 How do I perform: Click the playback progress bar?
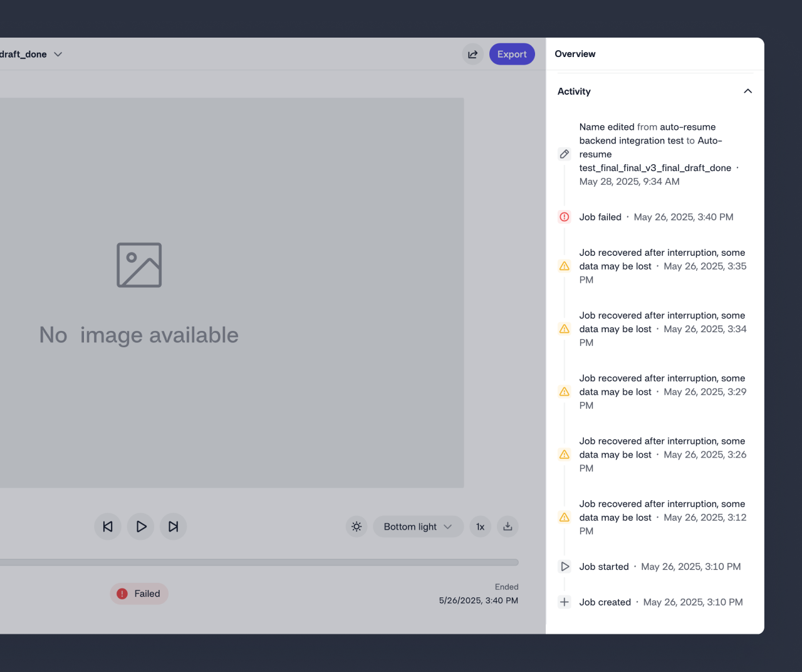click(x=259, y=562)
